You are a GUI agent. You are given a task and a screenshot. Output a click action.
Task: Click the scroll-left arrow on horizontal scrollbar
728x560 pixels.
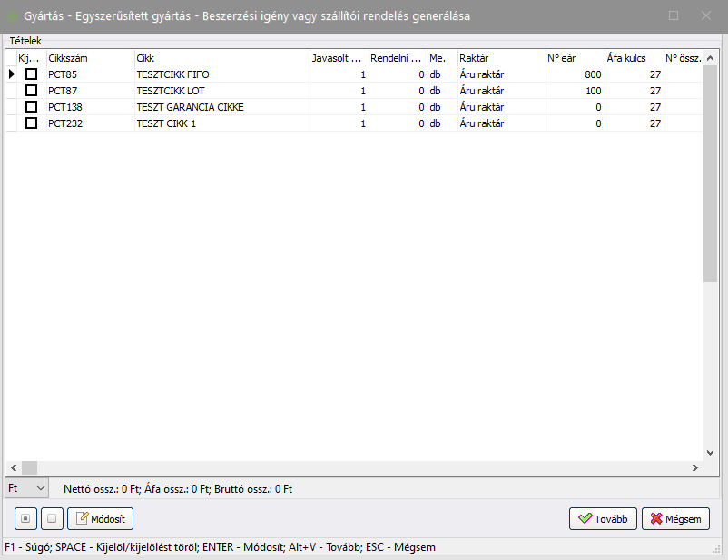pyautogui.click(x=13, y=467)
